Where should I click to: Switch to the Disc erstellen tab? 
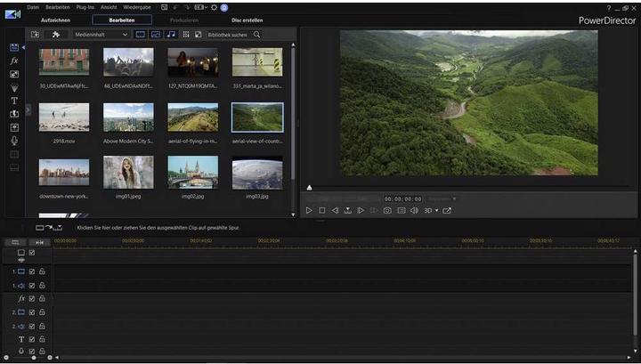(247, 20)
